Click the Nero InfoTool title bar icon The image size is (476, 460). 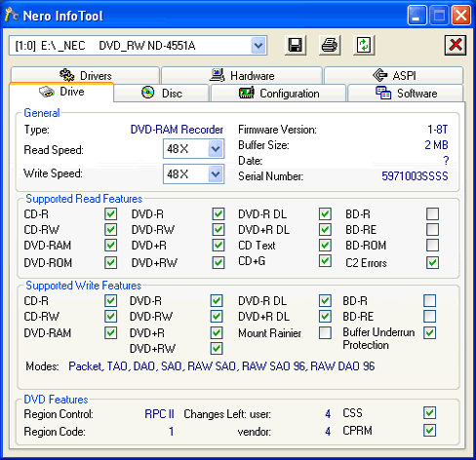12,15
